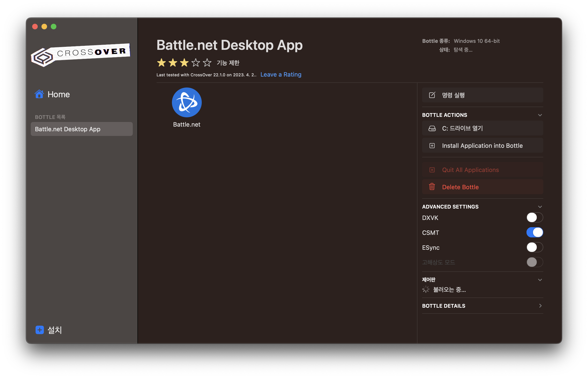The height and width of the screenshot is (378, 588).
Task: Click Install Application into Bottle
Action: (482, 145)
